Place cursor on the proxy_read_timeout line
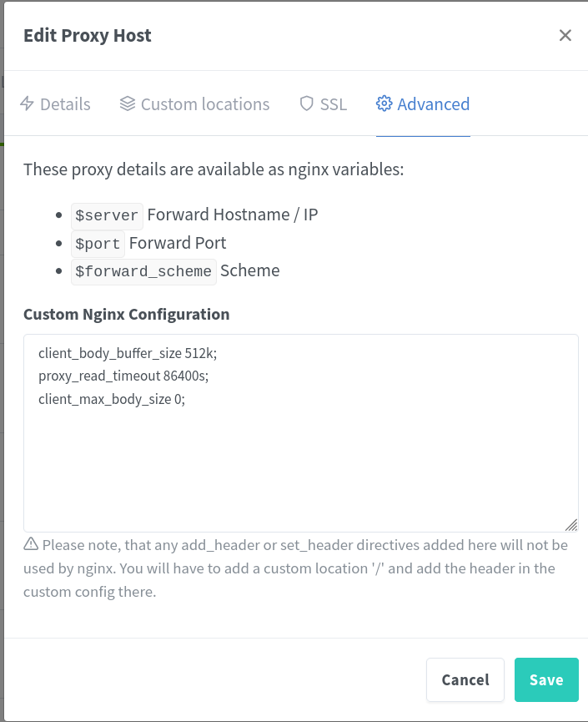Screen dimensions: 588x722 tap(123, 376)
